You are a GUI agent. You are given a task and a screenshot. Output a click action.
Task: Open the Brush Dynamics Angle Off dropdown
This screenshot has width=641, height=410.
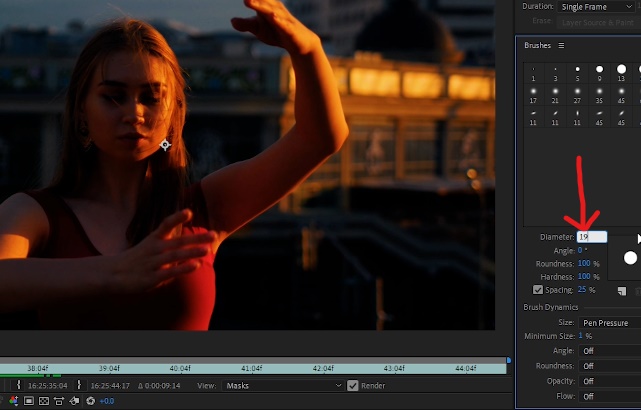610,351
